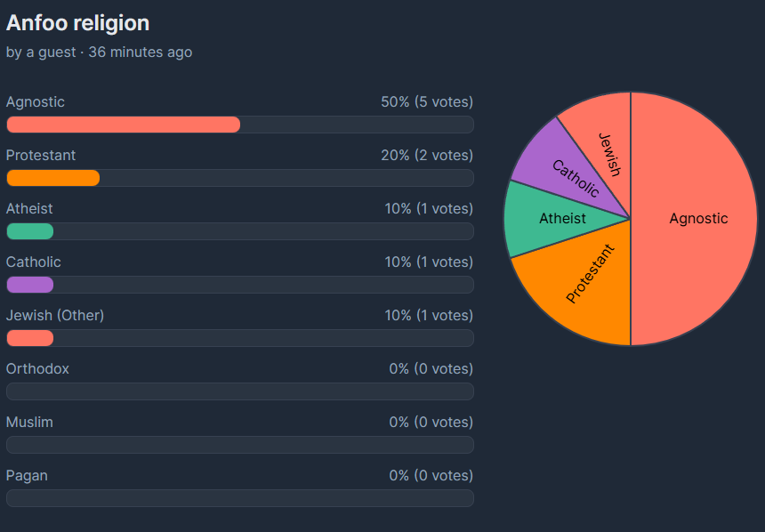Click the Agnostic result progress bar
The image size is (765, 532).
[x=239, y=125]
